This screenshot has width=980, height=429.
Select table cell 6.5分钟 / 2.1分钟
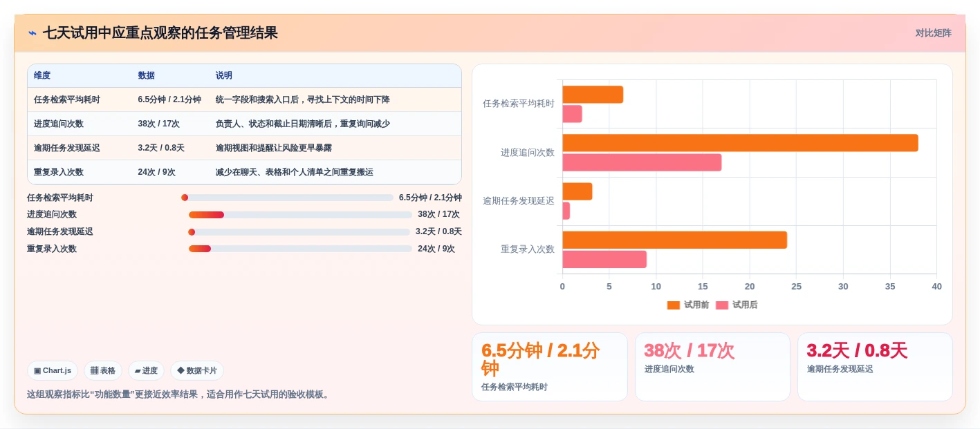[169, 99]
